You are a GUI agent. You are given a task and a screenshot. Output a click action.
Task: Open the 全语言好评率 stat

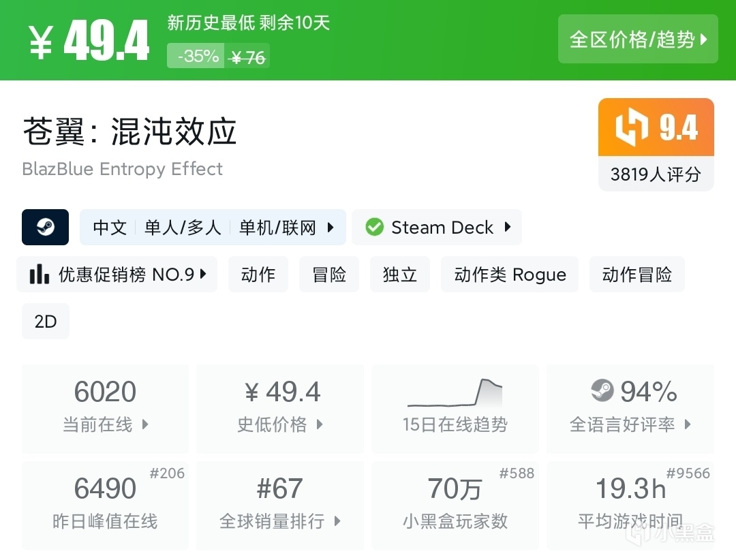630,408
